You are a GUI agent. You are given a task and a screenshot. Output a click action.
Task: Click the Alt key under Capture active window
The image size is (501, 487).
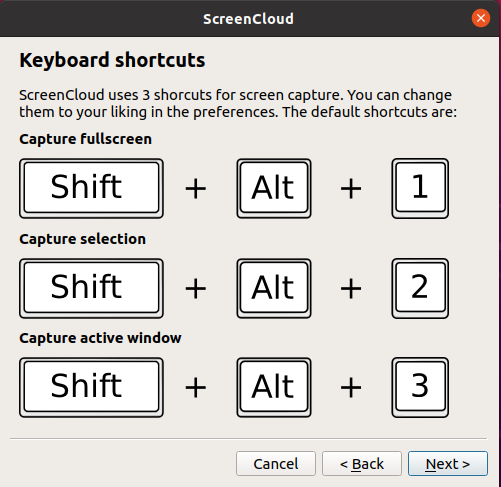pyautogui.click(x=274, y=387)
